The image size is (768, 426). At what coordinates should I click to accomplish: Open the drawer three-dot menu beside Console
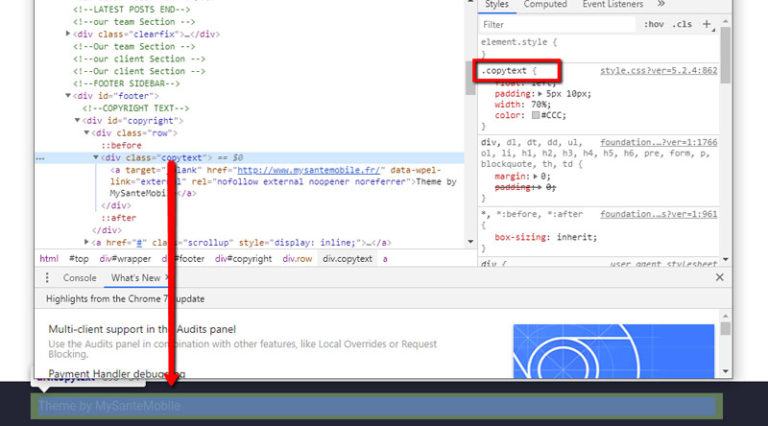pyautogui.click(x=47, y=277)
